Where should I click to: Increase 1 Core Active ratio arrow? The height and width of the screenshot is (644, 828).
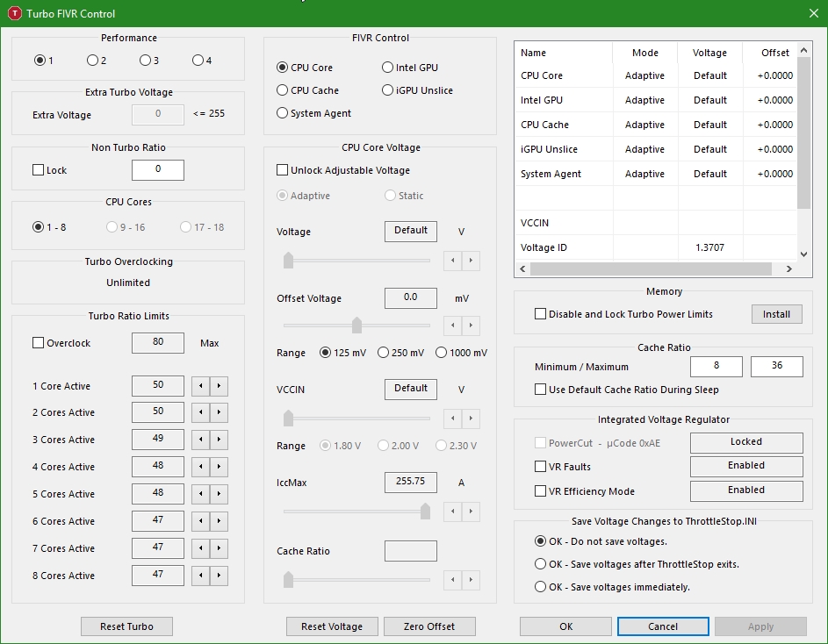pyautogui.click(x=219, y=386)
